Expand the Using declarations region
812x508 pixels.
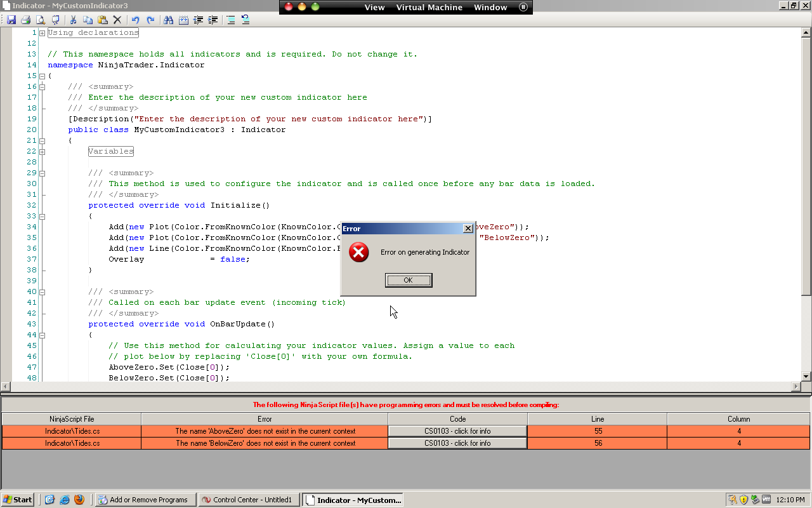(x=42, y=33)
